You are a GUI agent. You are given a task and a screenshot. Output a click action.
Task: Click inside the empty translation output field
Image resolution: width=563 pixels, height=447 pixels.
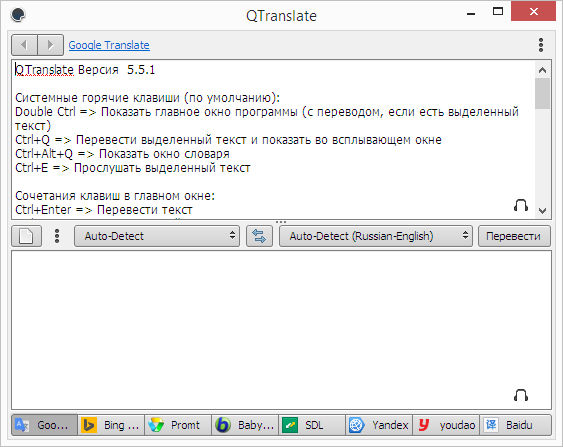(281, 330)
